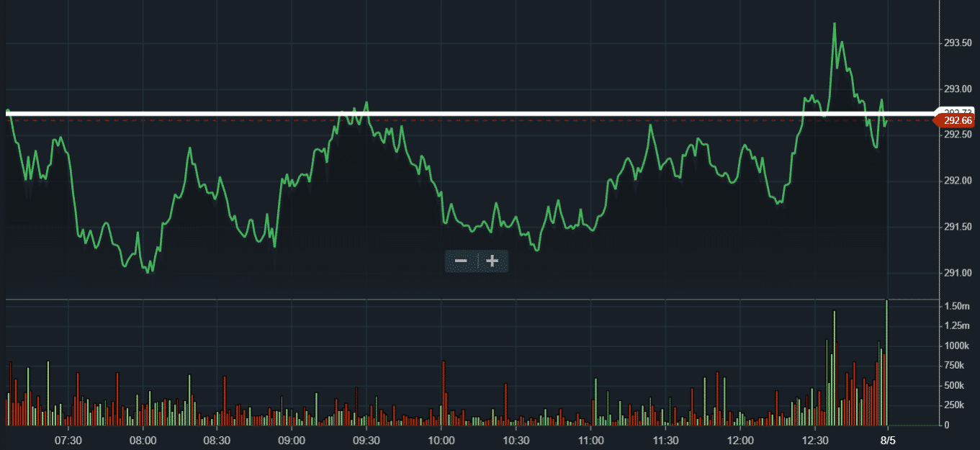
Task: Pick the 08:00 time axis label
Action: click(x=143, y=440)
